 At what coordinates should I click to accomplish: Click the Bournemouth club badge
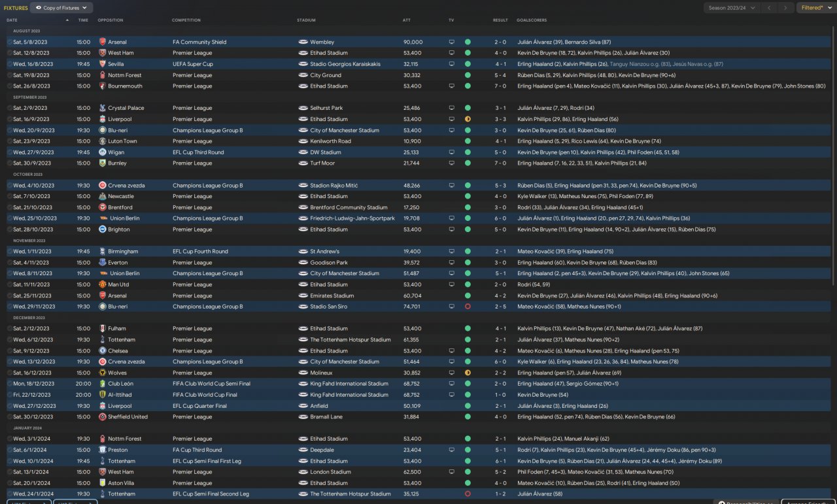102,86
